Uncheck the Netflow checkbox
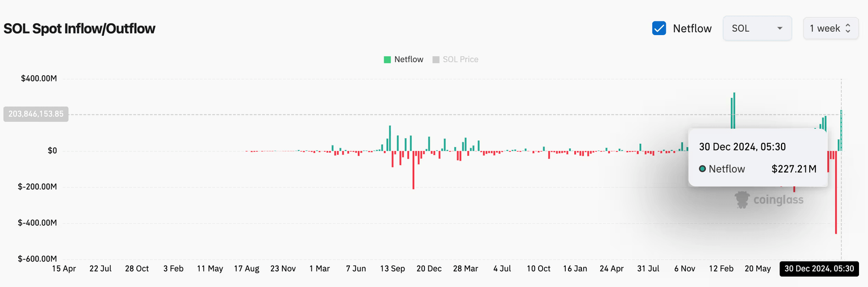This screenshot has width=868, height=287. [x=659, y=28]
